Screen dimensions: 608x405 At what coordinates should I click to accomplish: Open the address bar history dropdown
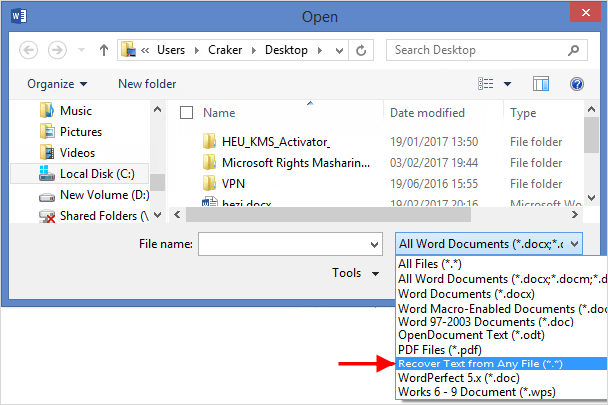(339, 50)
